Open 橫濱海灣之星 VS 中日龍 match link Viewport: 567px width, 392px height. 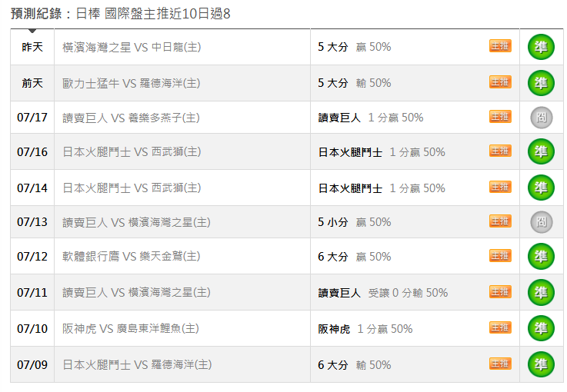point(132,47)
